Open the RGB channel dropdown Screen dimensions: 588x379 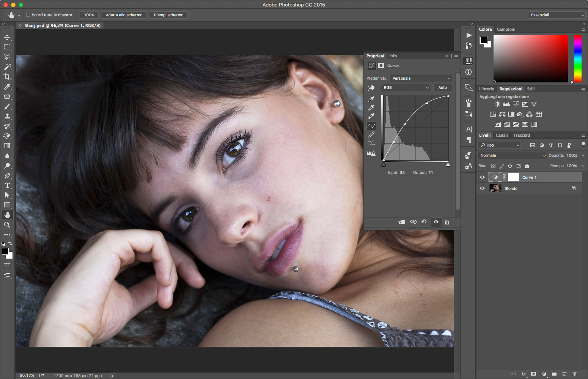(x=406, y=87)
